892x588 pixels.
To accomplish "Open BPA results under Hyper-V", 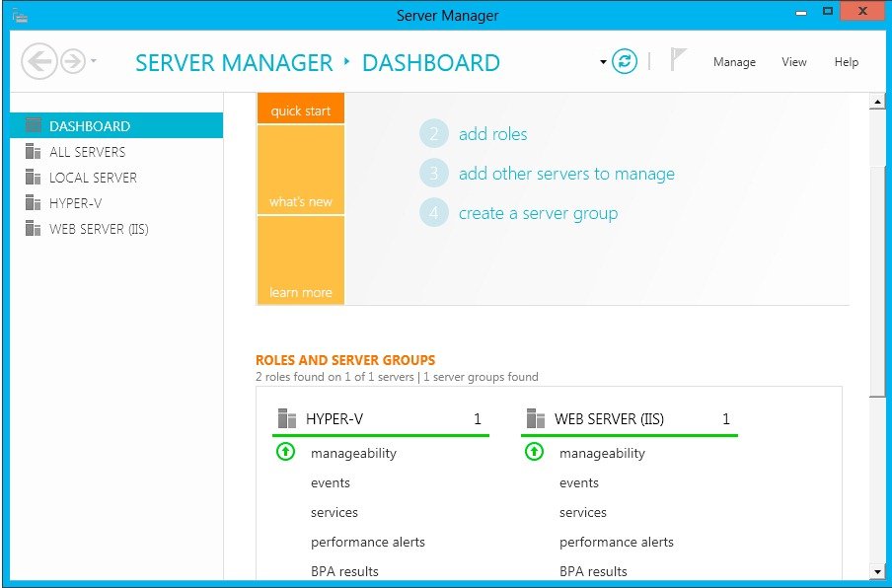I will (344, 571).
